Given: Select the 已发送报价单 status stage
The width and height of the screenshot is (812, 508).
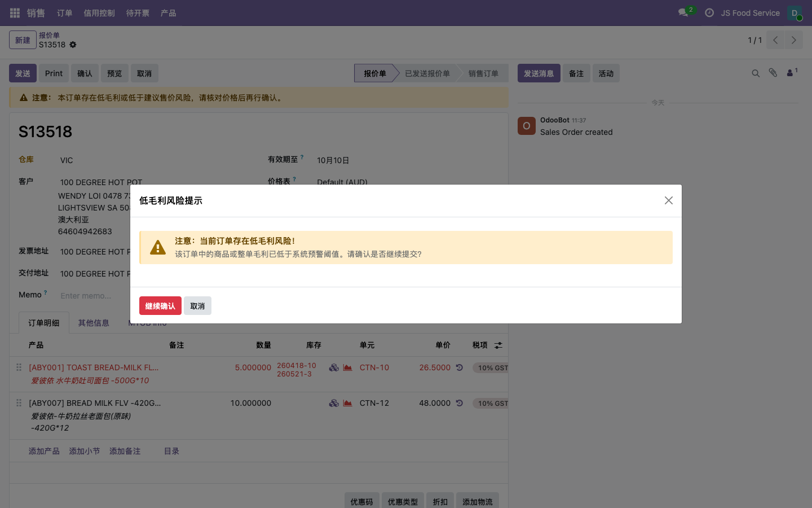Looking at the screenshot, I should coord(427,73).
